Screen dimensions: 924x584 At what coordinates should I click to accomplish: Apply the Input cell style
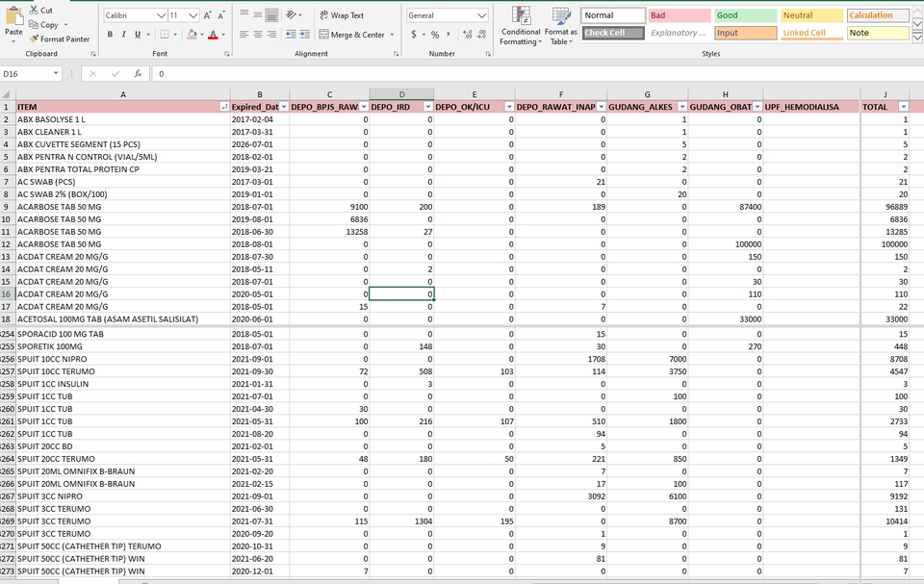coord(745,33)
